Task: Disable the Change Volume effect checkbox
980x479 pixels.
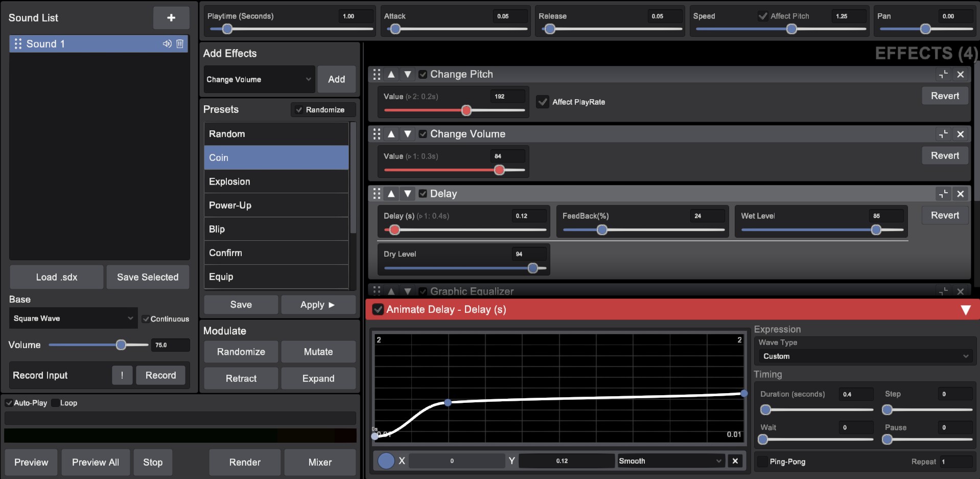Action: pos(423,134)
